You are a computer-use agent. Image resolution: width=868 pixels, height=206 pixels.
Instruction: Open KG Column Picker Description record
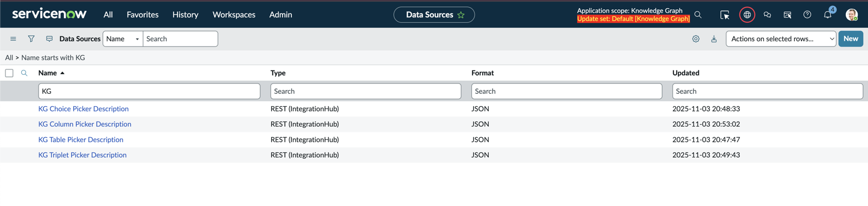[x=85, y=124]
